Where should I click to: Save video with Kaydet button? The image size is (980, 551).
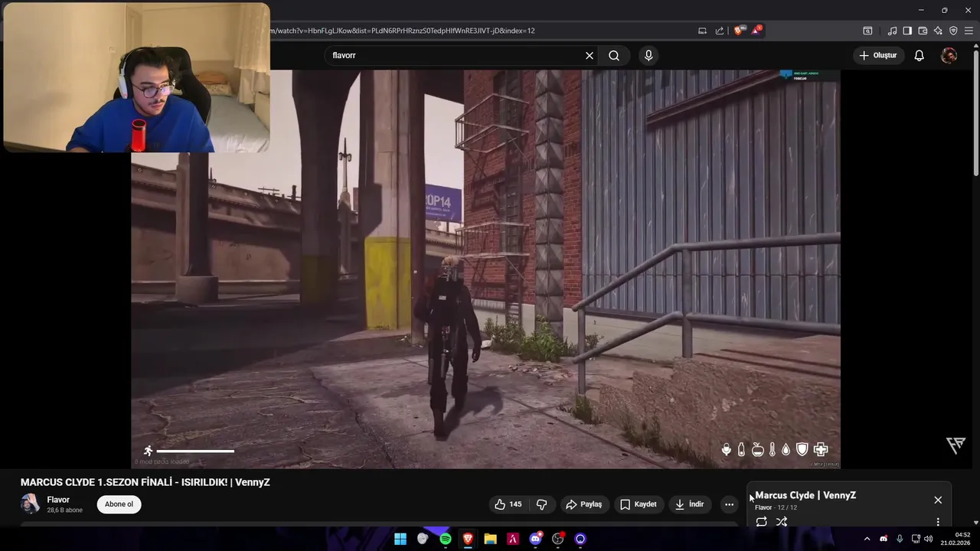click(x=638, y=504)
